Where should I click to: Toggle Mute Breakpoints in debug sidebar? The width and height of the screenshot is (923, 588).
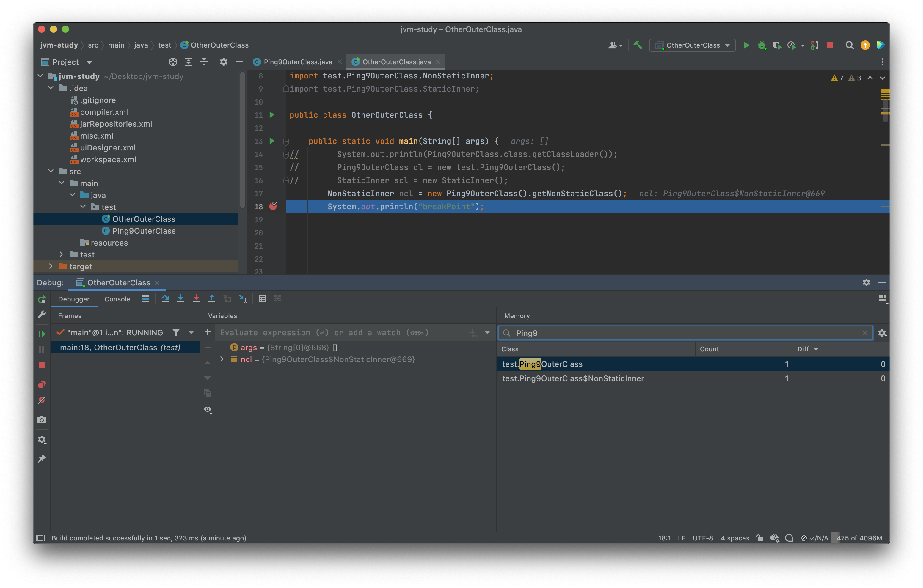click(42, 400)
